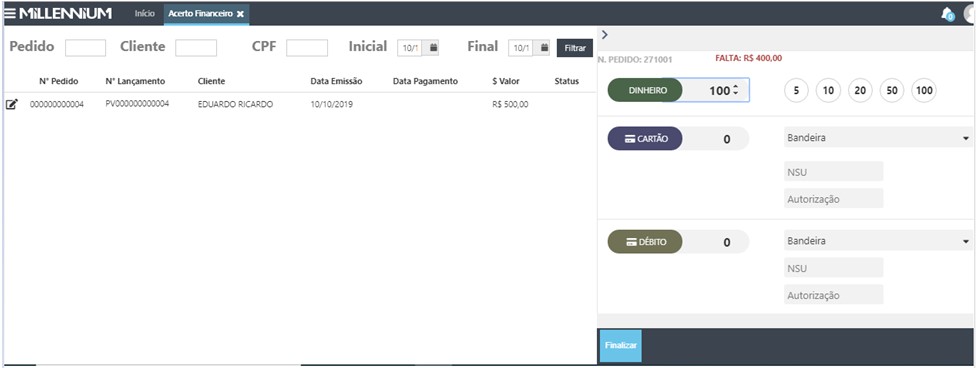The width and height of the screenshot is (977, 368).
Task: Add quick cash amount 20
Action: (860, 90)
